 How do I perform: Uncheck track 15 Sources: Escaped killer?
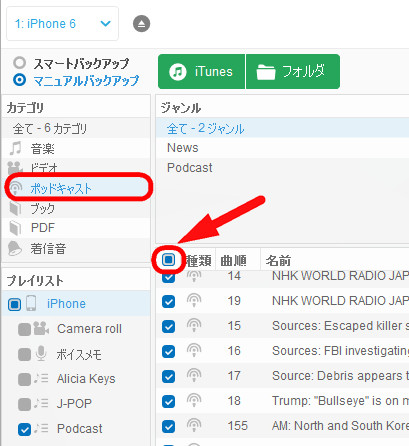click(168, 327)
